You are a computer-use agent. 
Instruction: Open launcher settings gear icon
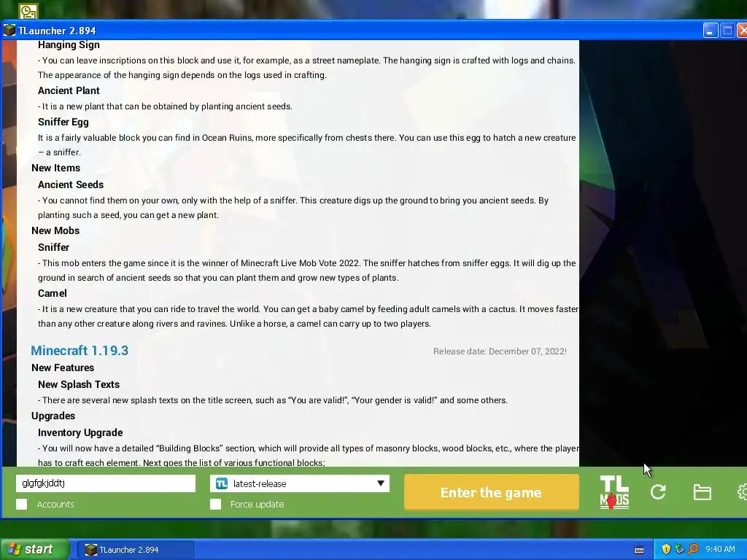[x=742, y=492]
